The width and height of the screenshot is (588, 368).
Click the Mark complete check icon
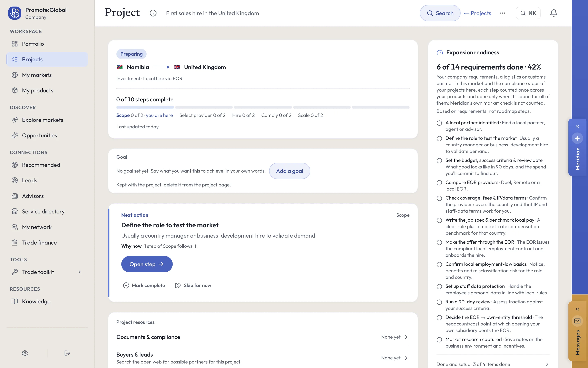pyautogui.click(x=126, y=285)
